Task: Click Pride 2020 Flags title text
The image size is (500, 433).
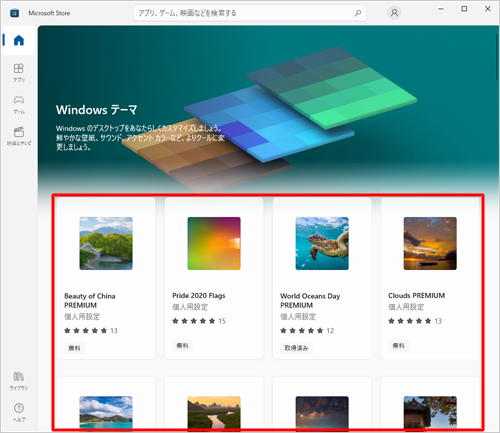Action: point(199,295)
